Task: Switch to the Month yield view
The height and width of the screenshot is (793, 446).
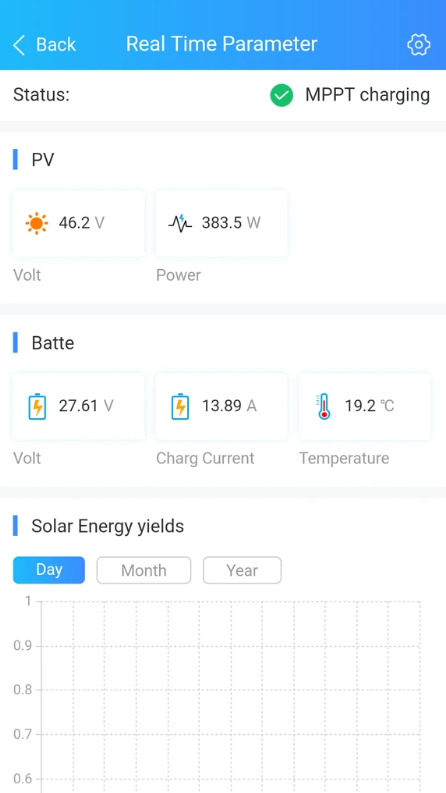Action: (144, 570)
